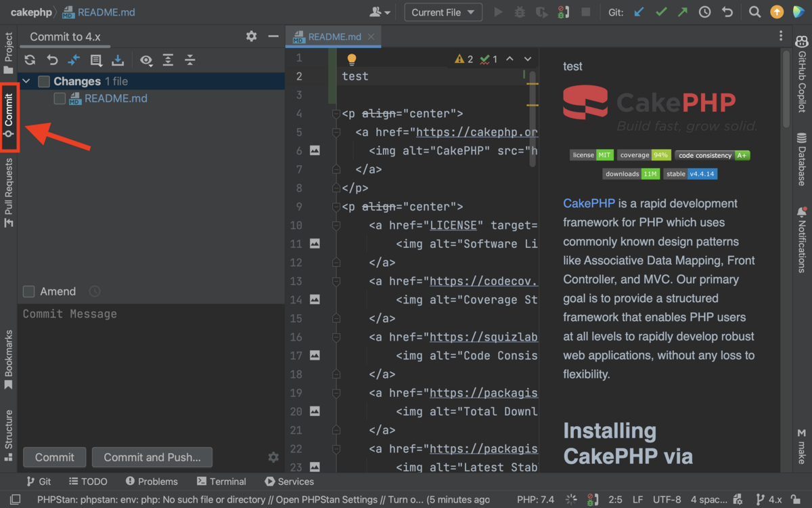
Task: Click the Commit button
Action: pyautogui.click(x=55, y=457)
